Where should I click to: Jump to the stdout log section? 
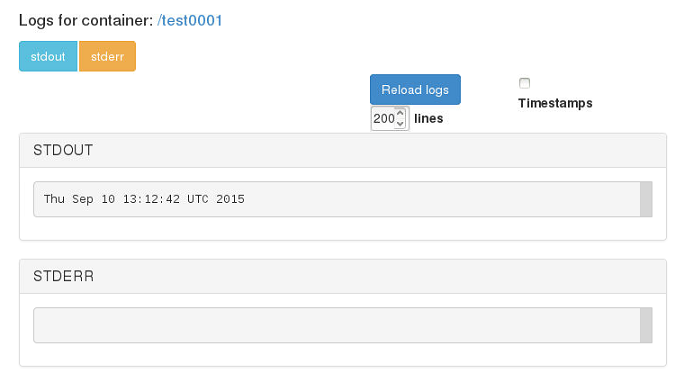(48, 56)
